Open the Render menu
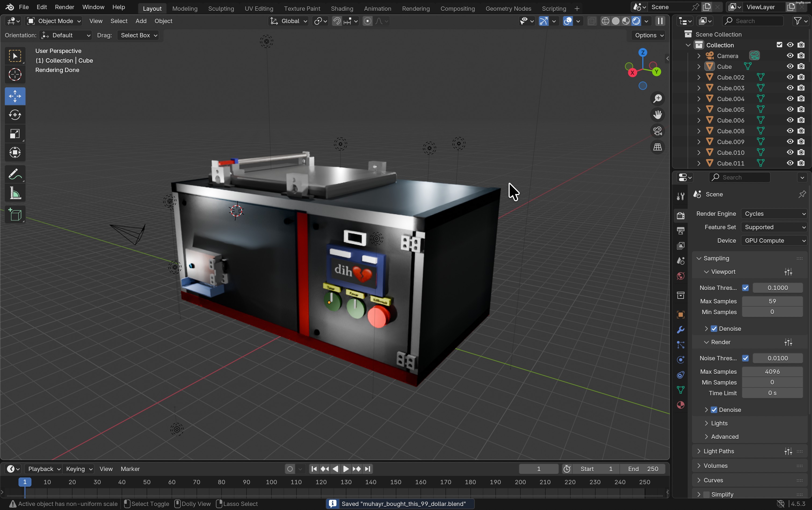812x510 pixels. [64, 7]
